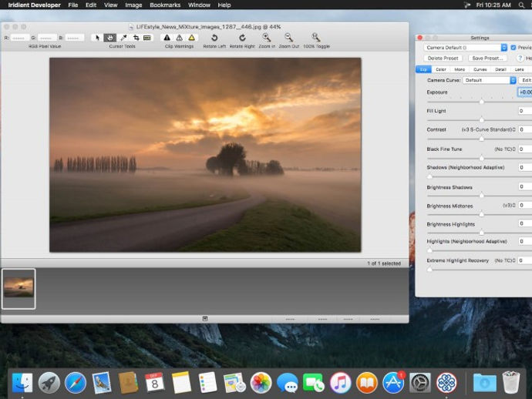Zoom in on the image
This screenshot has width=532, height=399.
pos(267,37)
